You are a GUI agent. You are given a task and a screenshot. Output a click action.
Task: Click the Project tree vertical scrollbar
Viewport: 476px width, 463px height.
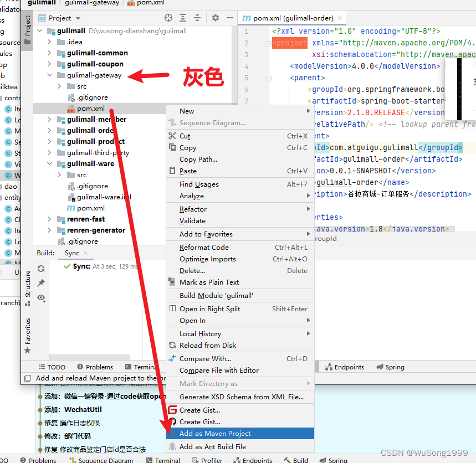(234, 64)
